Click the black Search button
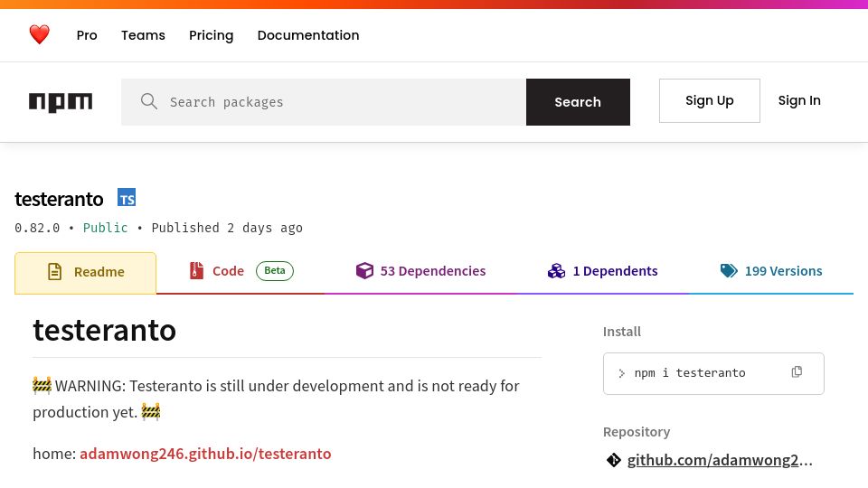The image size is (868, 488). click(x=578, y=102)
